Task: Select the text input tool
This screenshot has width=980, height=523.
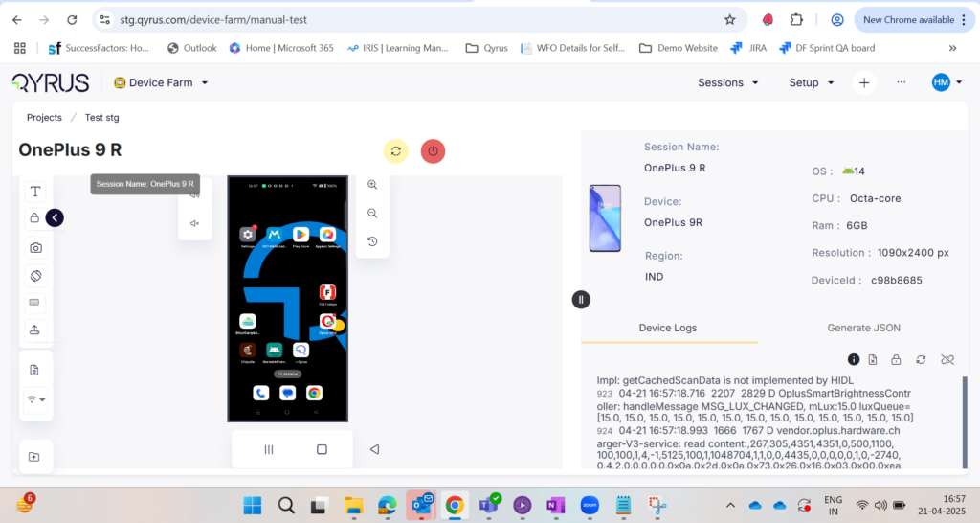Action: 35,192
